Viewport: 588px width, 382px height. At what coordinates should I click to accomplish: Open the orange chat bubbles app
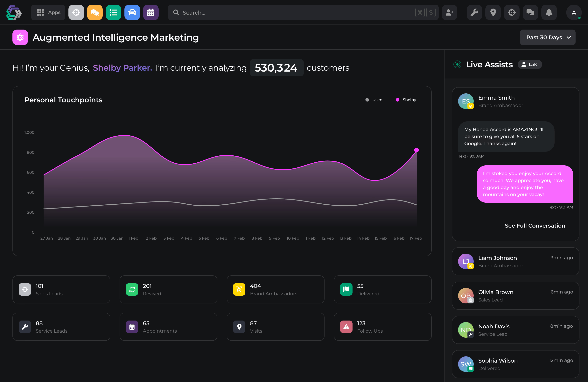(95, 12)
